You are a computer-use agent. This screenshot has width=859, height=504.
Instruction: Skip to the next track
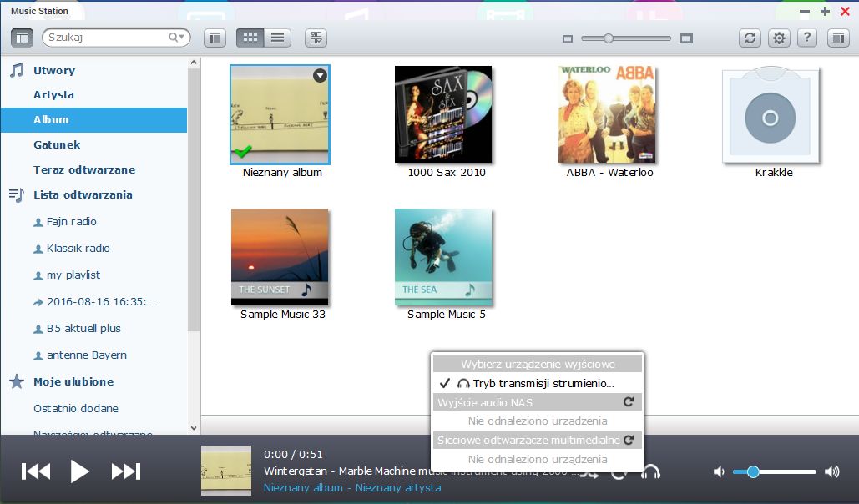point(126,471)
